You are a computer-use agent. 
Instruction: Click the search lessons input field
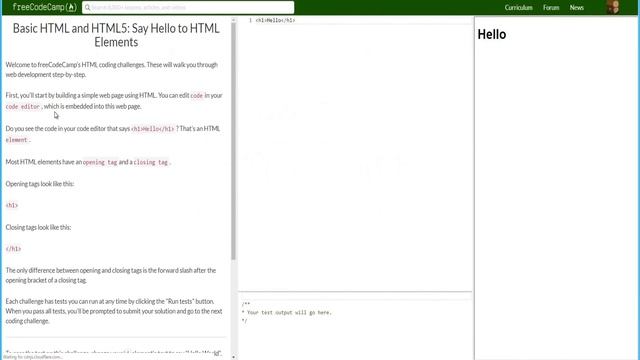click(x=188, y=7)
